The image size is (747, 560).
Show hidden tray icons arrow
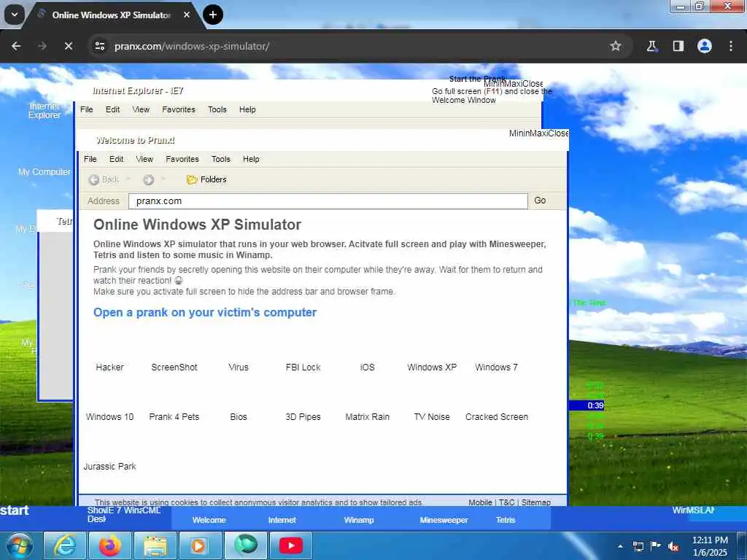pos(620,546)
